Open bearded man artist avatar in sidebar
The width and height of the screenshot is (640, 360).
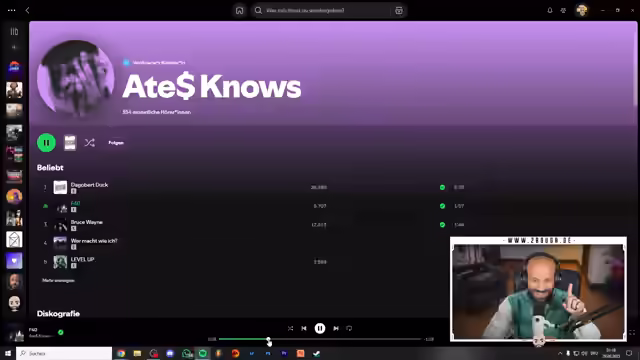tap(14, 282)
